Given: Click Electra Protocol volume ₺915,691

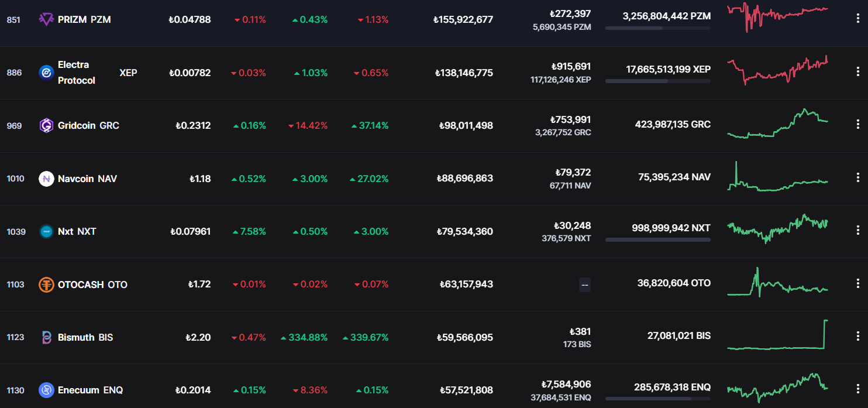Looking at the screenshot, I should pyautogui.click(x=571, y=66).
